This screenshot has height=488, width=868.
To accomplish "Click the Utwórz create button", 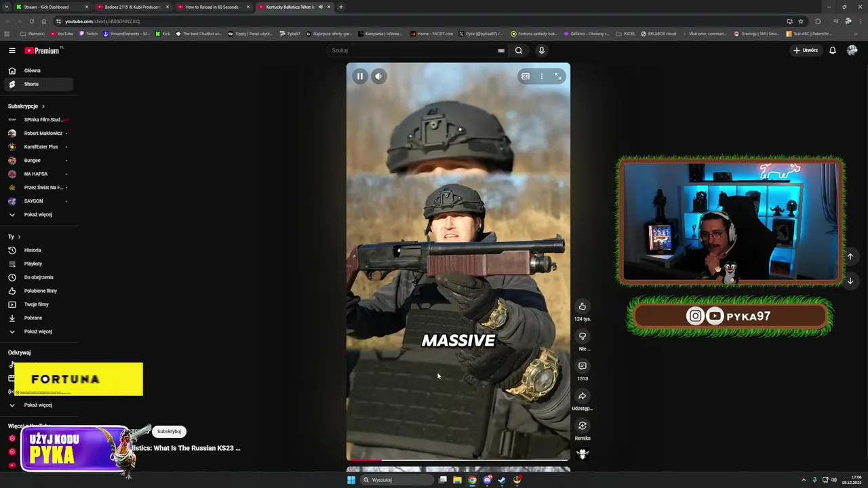I will [x=806, y=50].
